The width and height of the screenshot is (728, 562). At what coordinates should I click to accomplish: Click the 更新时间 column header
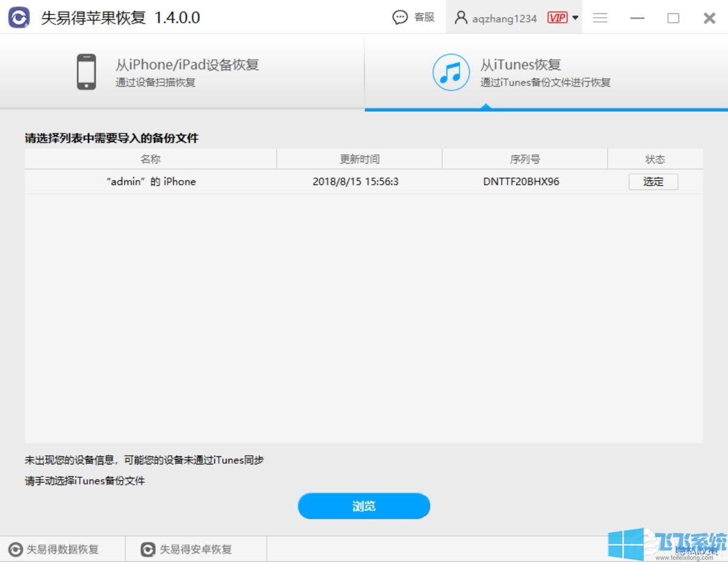359,159
